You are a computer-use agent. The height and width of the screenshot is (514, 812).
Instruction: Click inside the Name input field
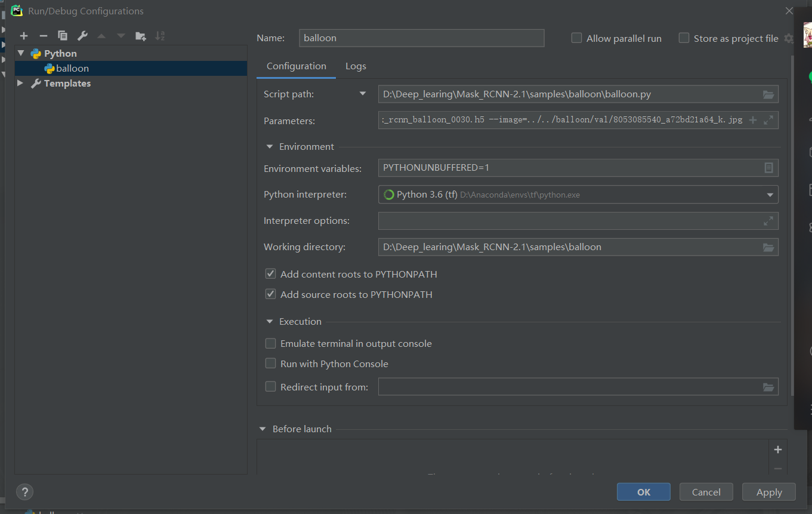(421, 38)
